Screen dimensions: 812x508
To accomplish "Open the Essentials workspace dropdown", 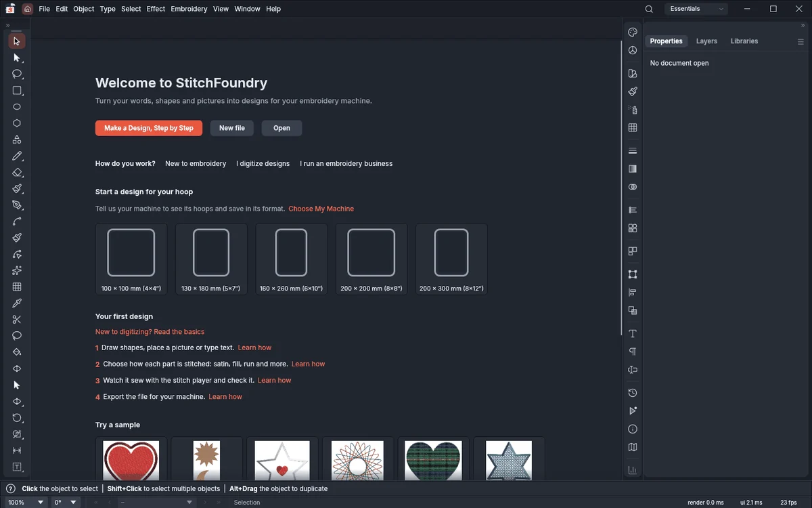I will 696,9.
